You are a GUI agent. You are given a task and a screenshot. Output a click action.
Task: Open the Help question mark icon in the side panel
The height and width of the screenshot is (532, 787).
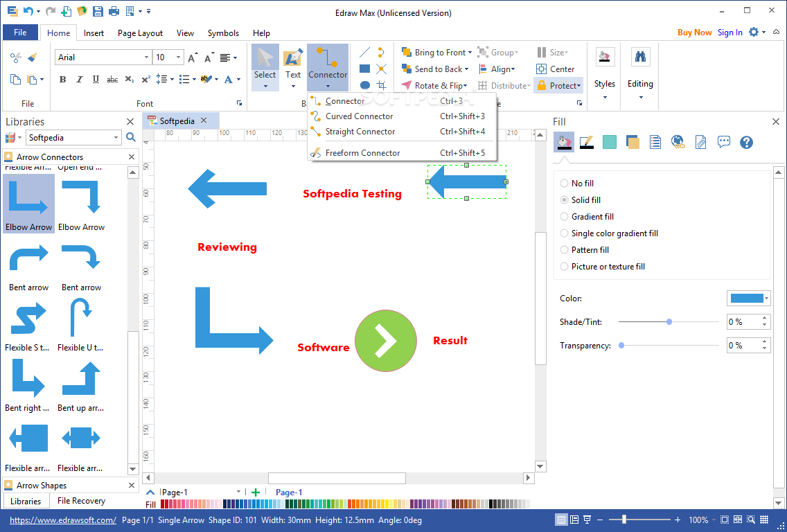746,143
